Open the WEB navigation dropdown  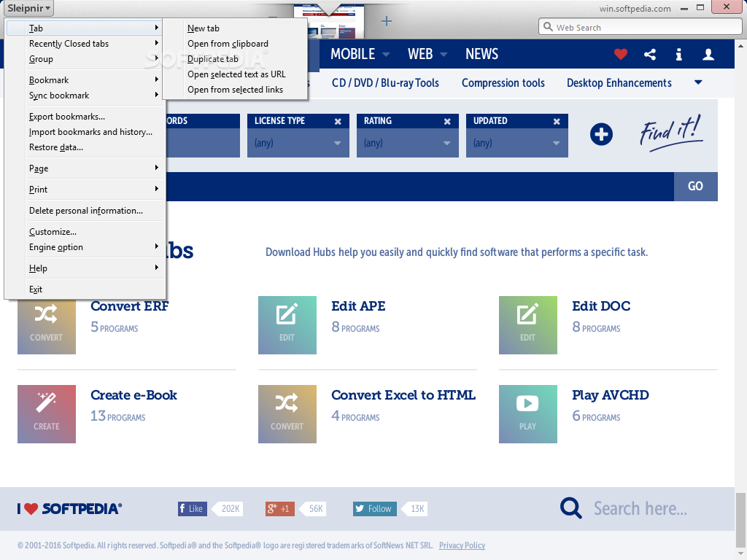(x=427, y=54)
